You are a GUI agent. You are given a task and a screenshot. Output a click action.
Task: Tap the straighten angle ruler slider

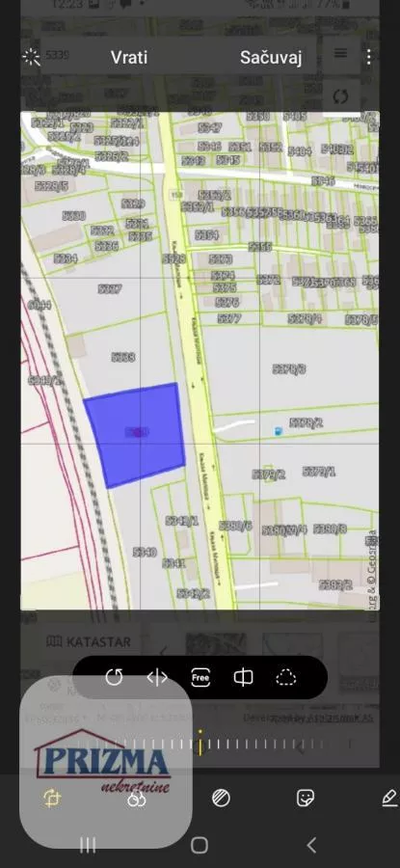point(200,743)
